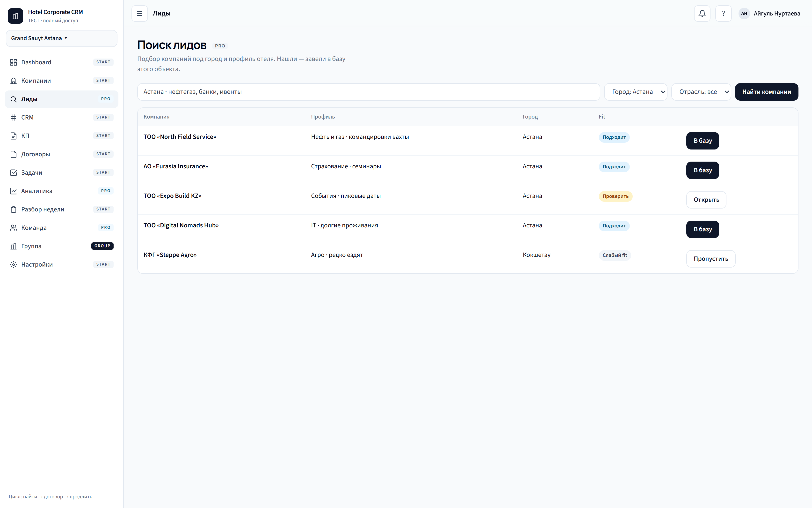This screenshot has height=508, width=812.
Task: Open the КП section label
Action: tap(25, 136)
